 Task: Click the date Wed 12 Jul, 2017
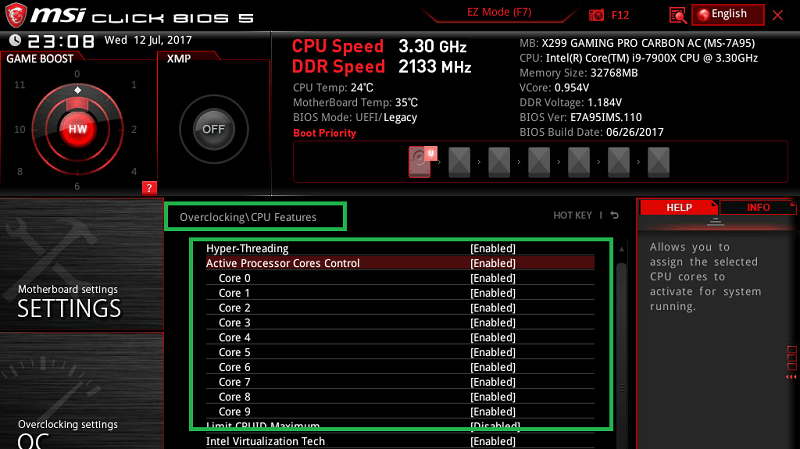tap(148, 40)
